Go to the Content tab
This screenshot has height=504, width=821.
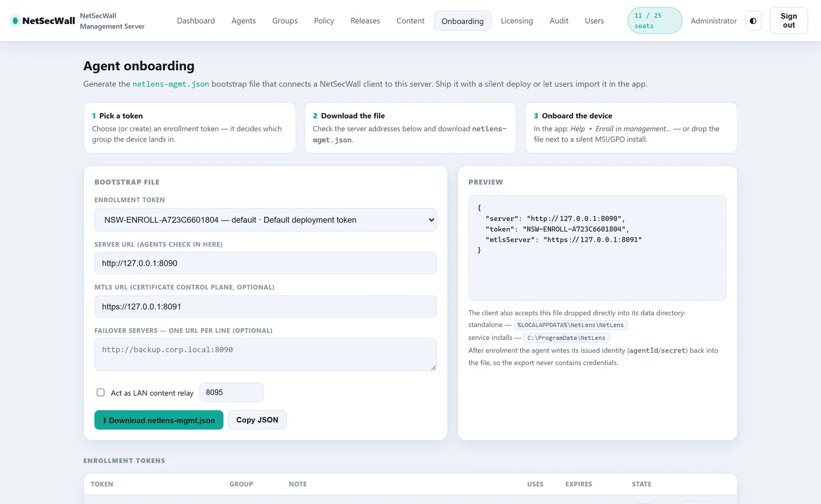pos(411,21)
